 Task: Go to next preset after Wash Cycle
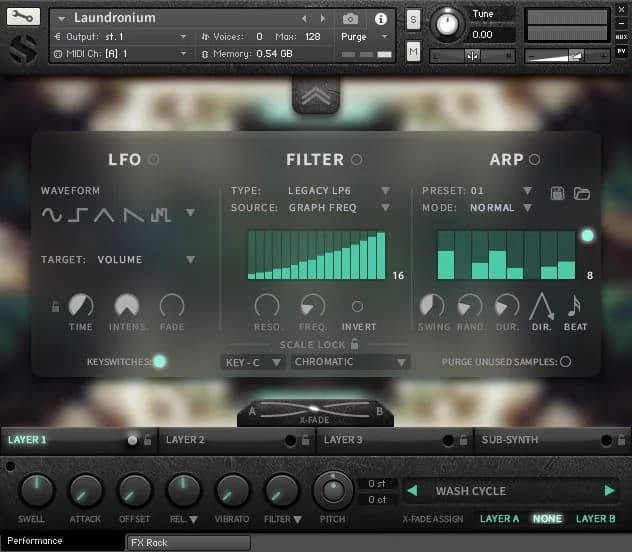coord(608,491)
